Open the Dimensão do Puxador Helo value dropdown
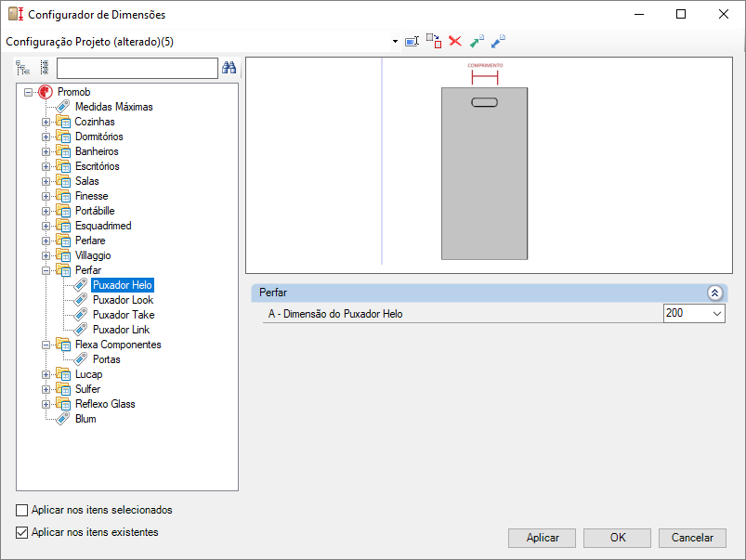This screenshot has width=746, height=560. click(x=716, y=314)
